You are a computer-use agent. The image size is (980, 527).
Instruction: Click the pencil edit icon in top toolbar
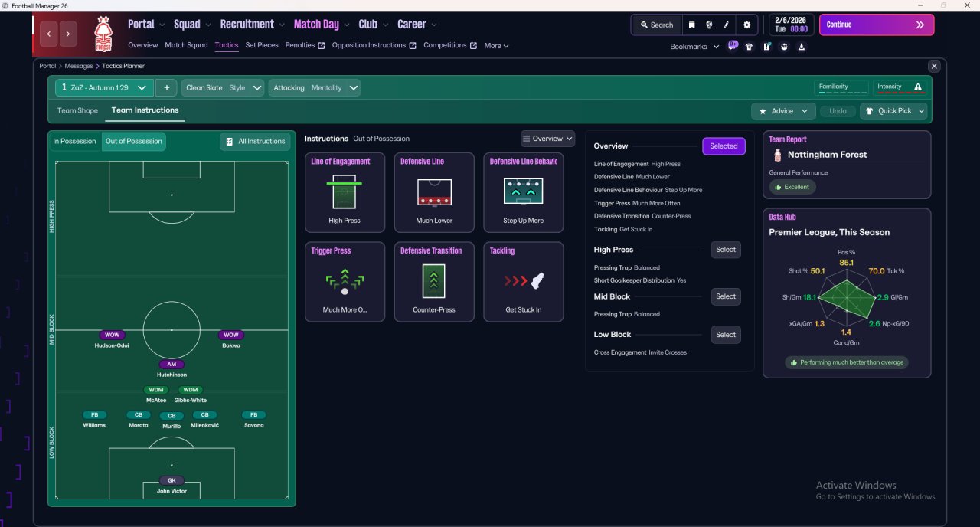[727, 25]
